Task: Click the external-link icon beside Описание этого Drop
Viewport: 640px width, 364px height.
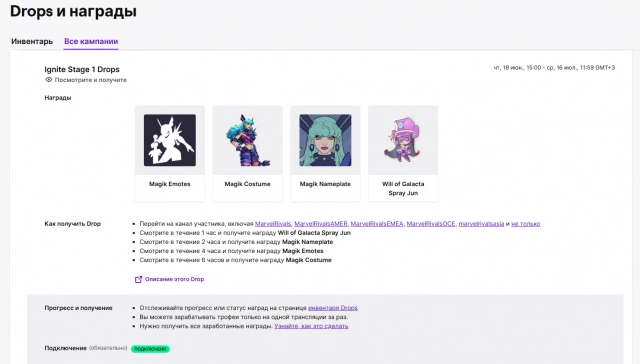Action: click(x=138, y=280)
